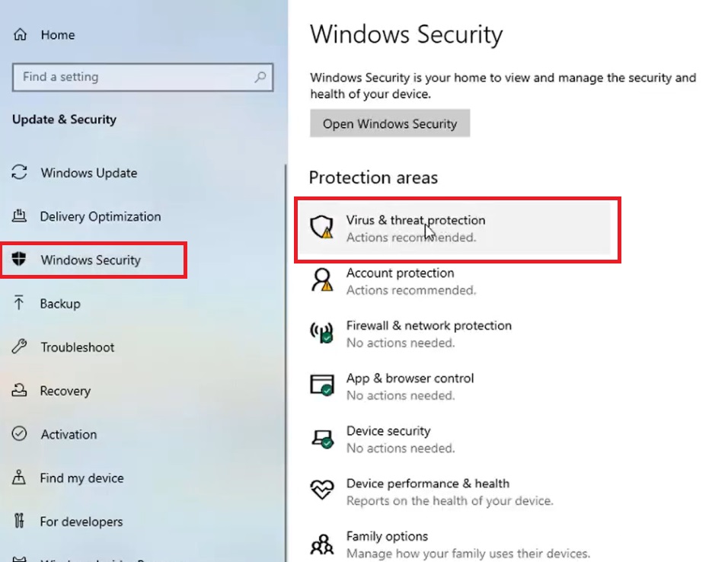
Task: Click the Account protection person icon
Action: (x=322, y=280)
